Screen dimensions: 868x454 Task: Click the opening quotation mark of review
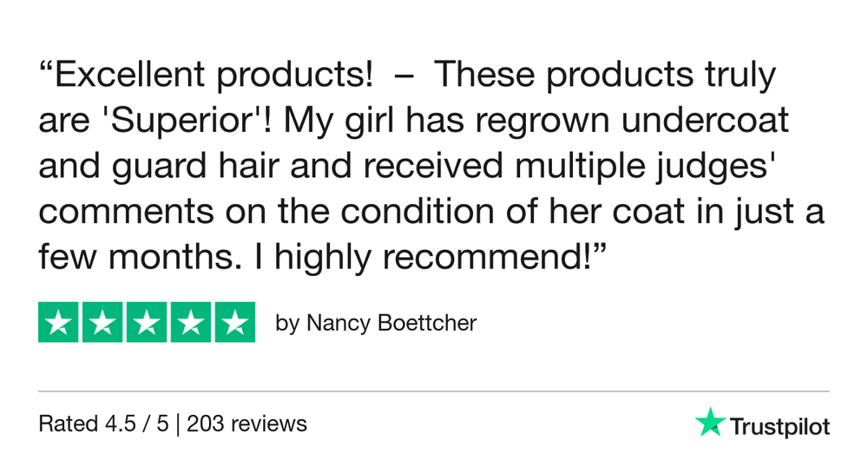pos(47,69)
